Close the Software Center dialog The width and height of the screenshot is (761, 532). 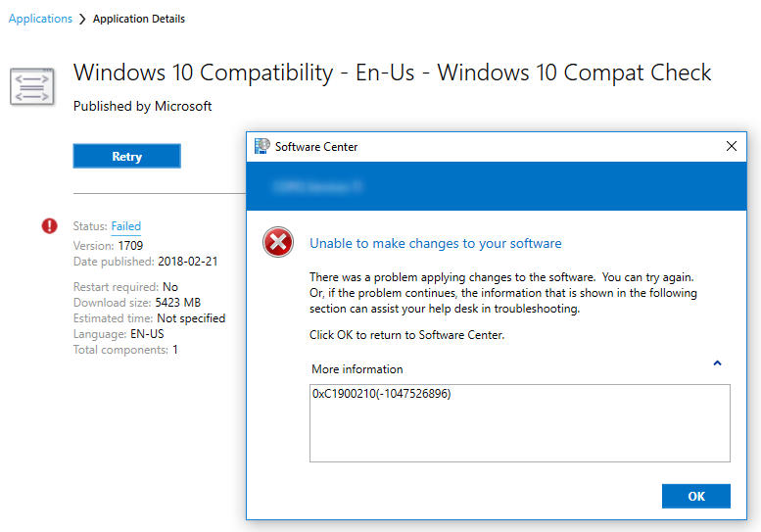pyautogui.click(x=732, y=146)
